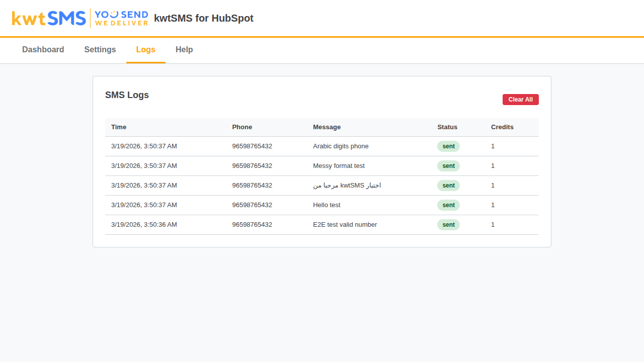The width and height of the screenshot is (644, 362).
Task: Click the Time column header
Action: click(119, 127)
